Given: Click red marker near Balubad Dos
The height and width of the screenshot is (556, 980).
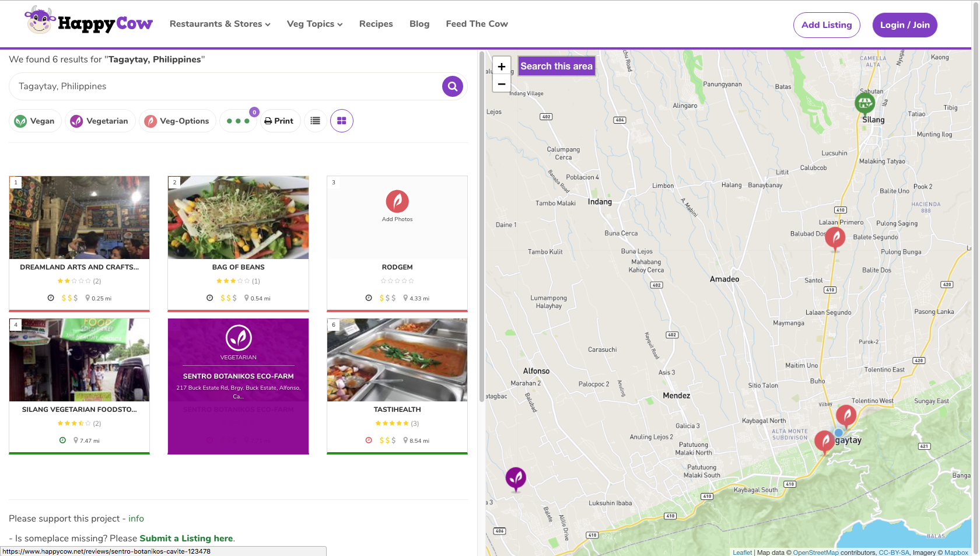Looking at the screenshot, I should click(x=835, y=239).
